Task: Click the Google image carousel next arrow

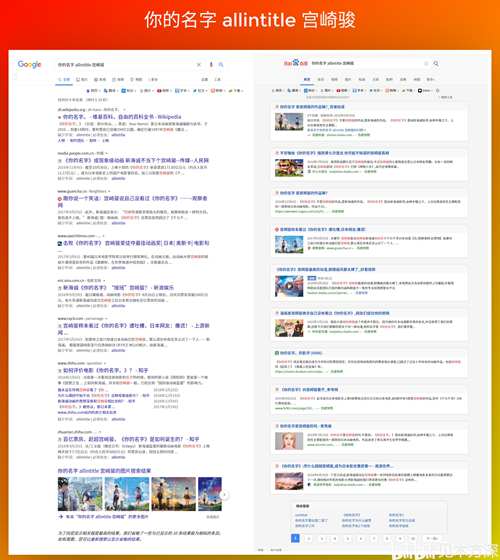Action: [224, 495]
